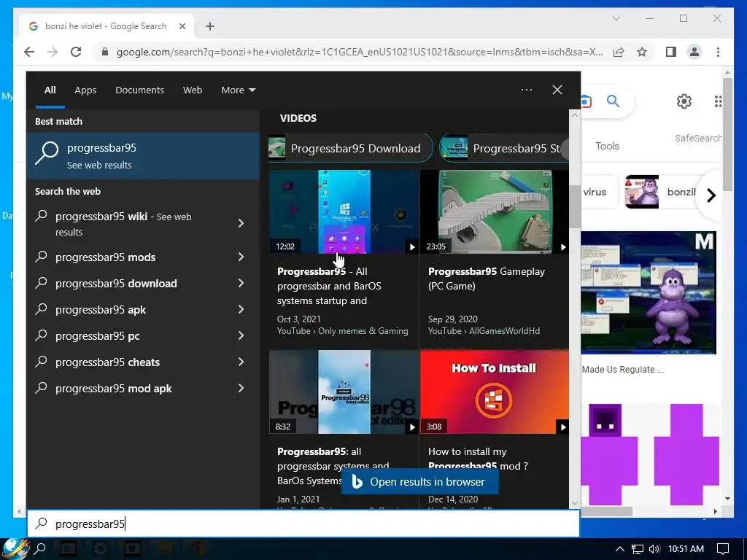Screen dimensions: 747x560
Task: Show hidden system tray icons
Action: point(619,549)
